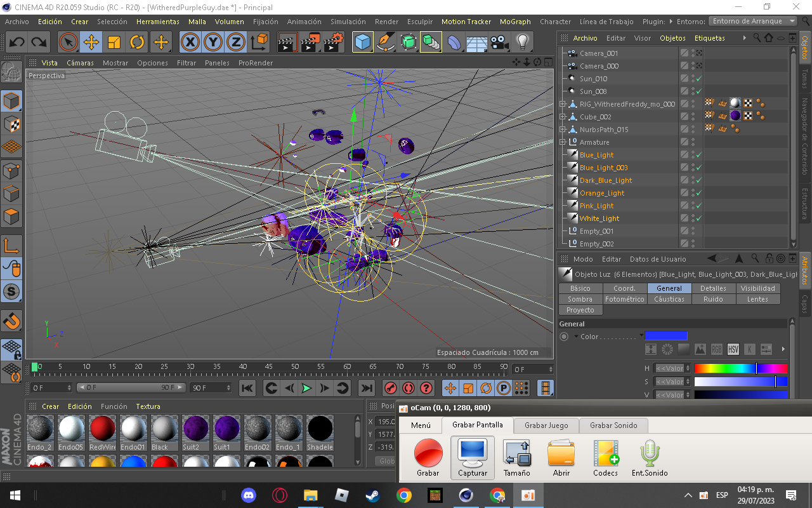Switch to the Sombra tab
The image size is (812, 508).
580,299
